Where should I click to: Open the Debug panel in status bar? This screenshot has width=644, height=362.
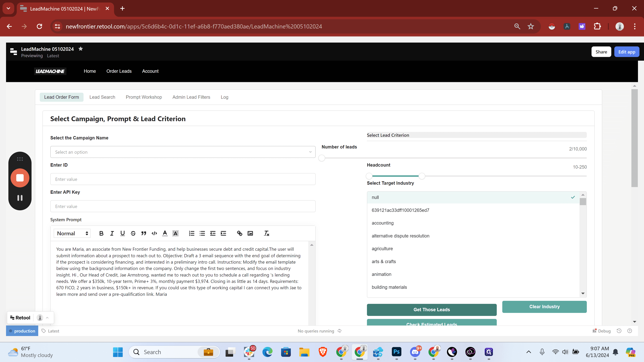(x=601, y=331)
